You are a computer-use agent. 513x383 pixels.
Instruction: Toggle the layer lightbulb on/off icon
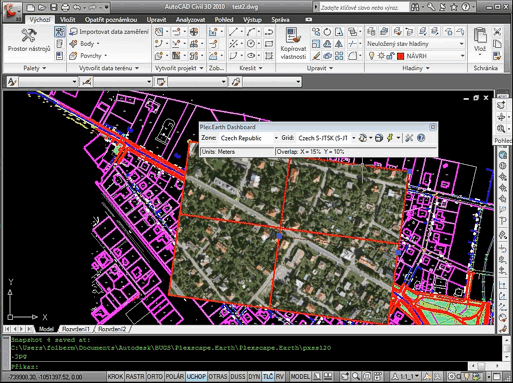pos(371,56)
